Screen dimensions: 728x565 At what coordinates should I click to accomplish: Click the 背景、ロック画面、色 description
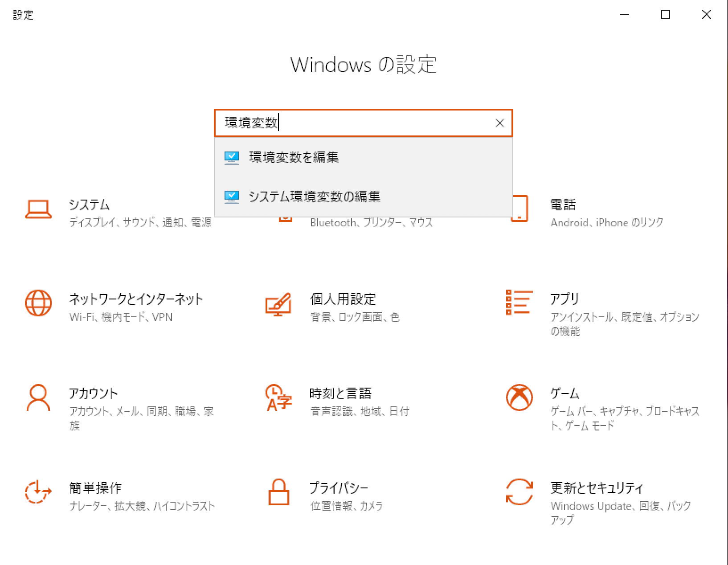pos(355,317)
